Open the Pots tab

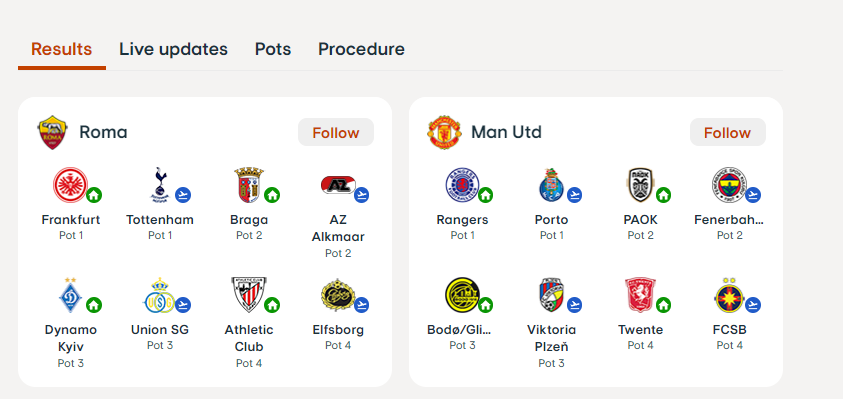point(273,49)
